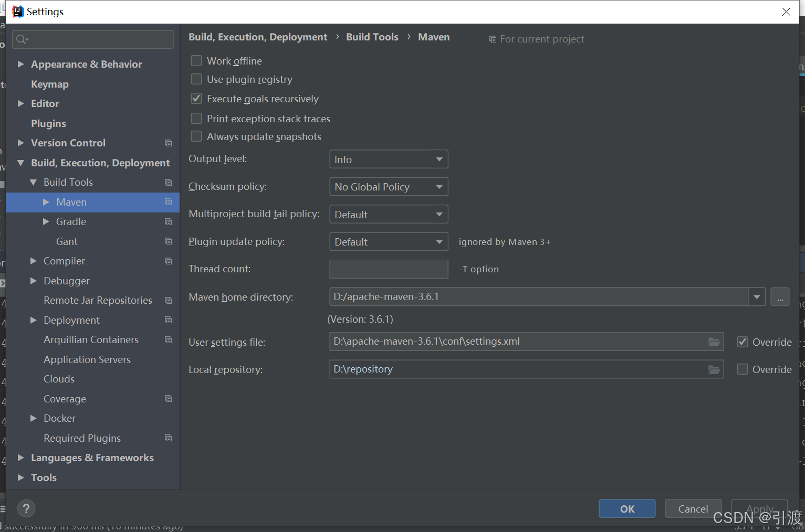Click Cancel to discard changes
Screen dimensions: 805x532
point(693,509)
